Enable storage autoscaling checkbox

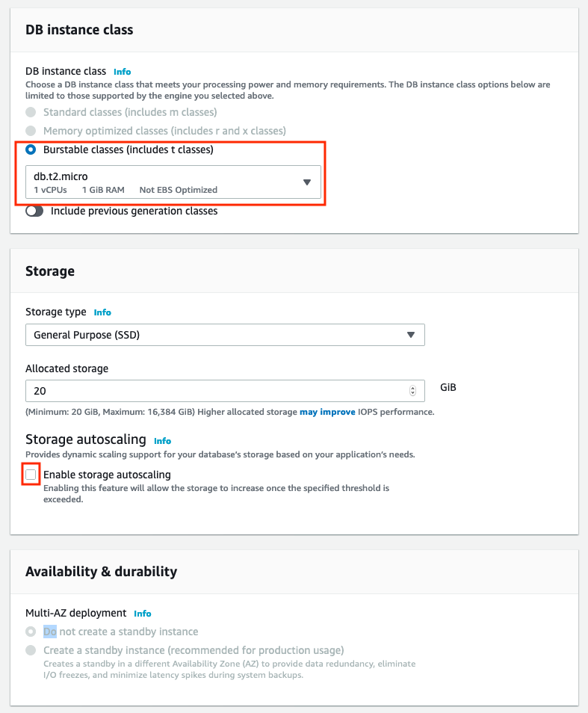tap(31, 475)
